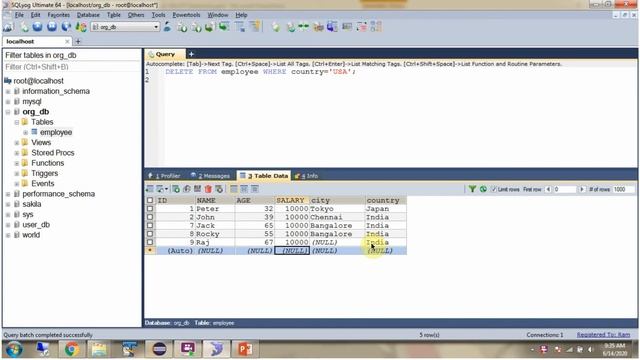Expand the information_schema database node
640x360 pixels.
pyautogui.click(x=8, y=91)
